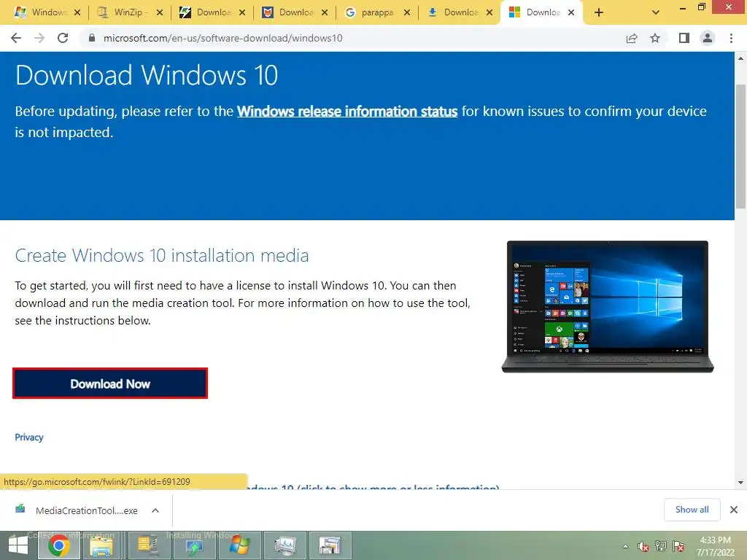Viewport: 747px width, 560px height.
Task: Open the system monitor taskbar icon
Action: pyautogui.click(x=285, y=545)
